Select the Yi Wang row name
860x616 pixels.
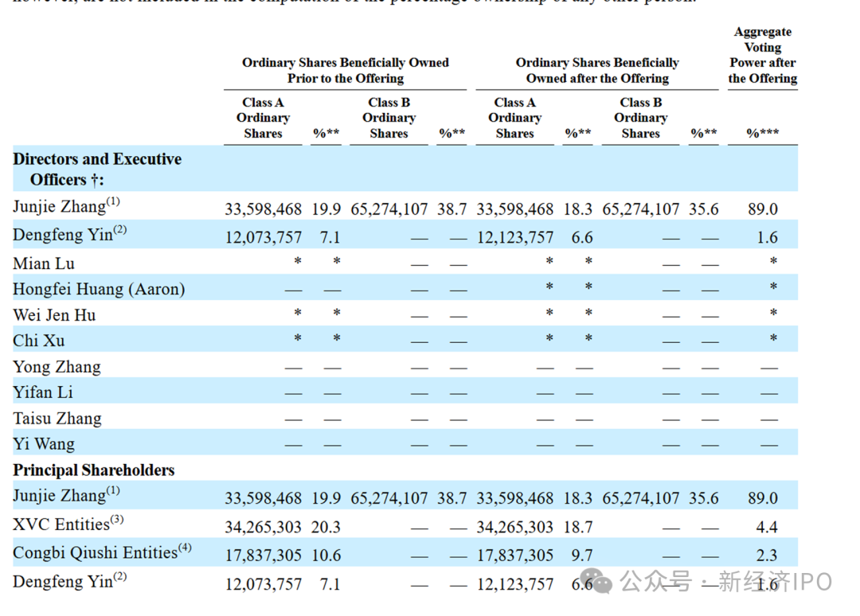(x=44, y=444)
